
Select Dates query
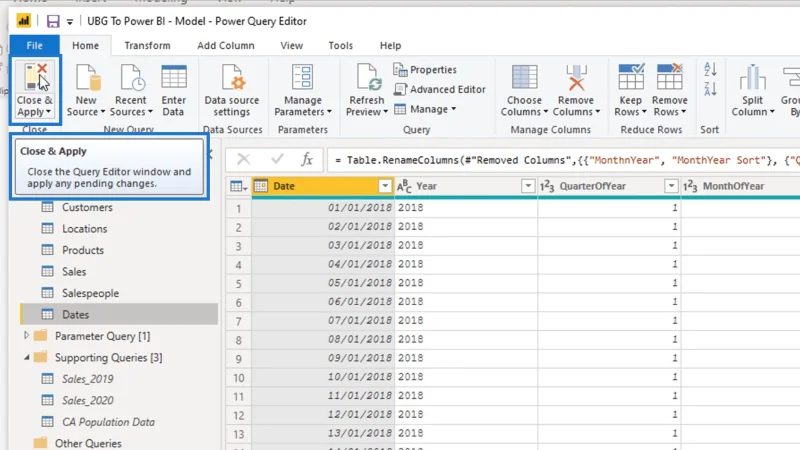pos(119,314)
